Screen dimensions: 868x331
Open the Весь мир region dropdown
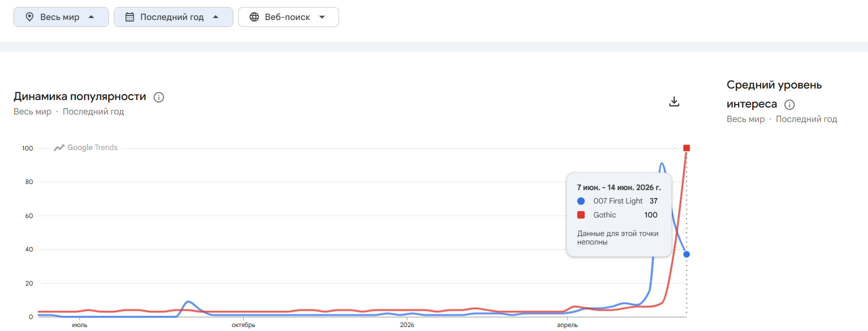(x=61, y=17)
